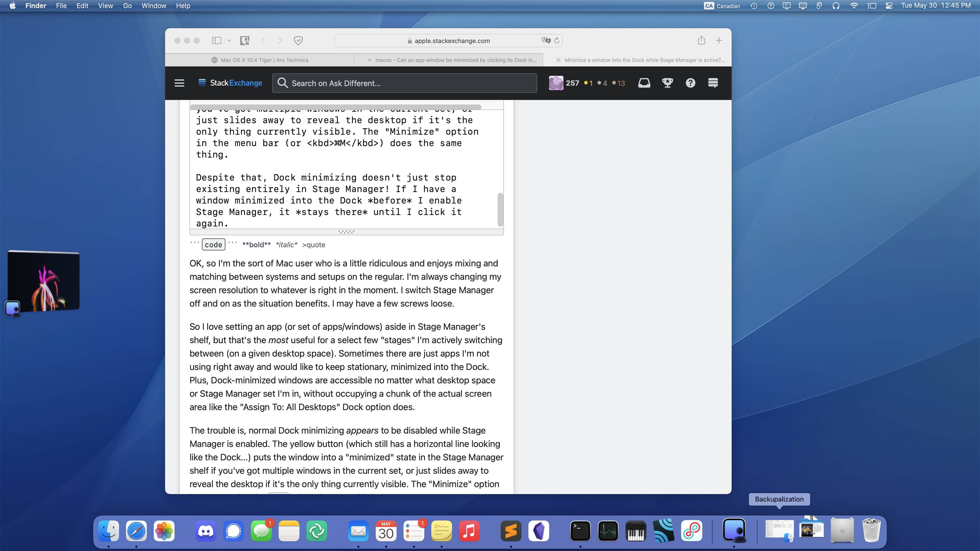Open Signal from the Dock

(x=234, y=531)
